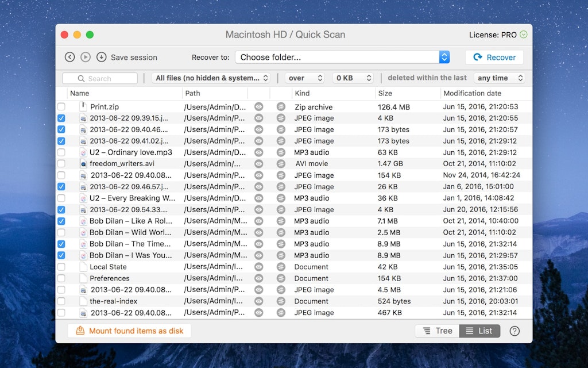The width and height of the screenshot is (588, 368).
Task: Click hash icon for Preferences row
Action: pyautogui.click(x=281, y=278)
